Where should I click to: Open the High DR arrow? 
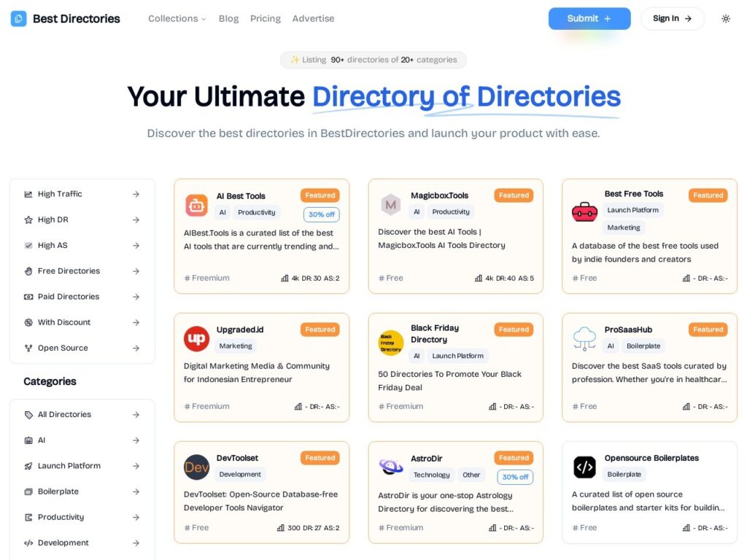point(136,220)
